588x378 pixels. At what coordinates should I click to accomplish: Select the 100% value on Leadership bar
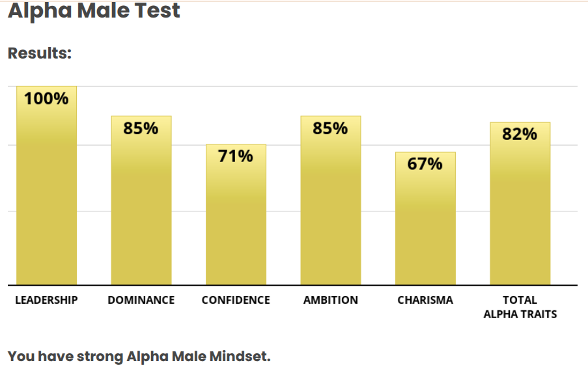point(46,99)
